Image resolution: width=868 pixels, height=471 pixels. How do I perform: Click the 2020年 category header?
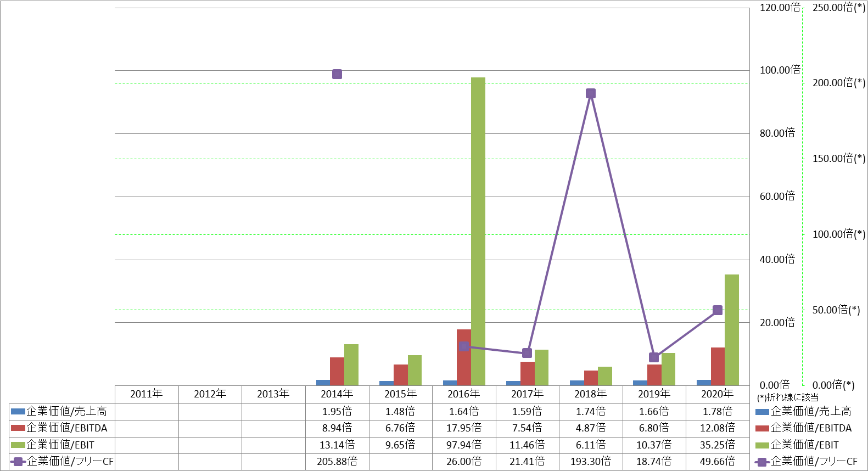[x=718, y=394]
